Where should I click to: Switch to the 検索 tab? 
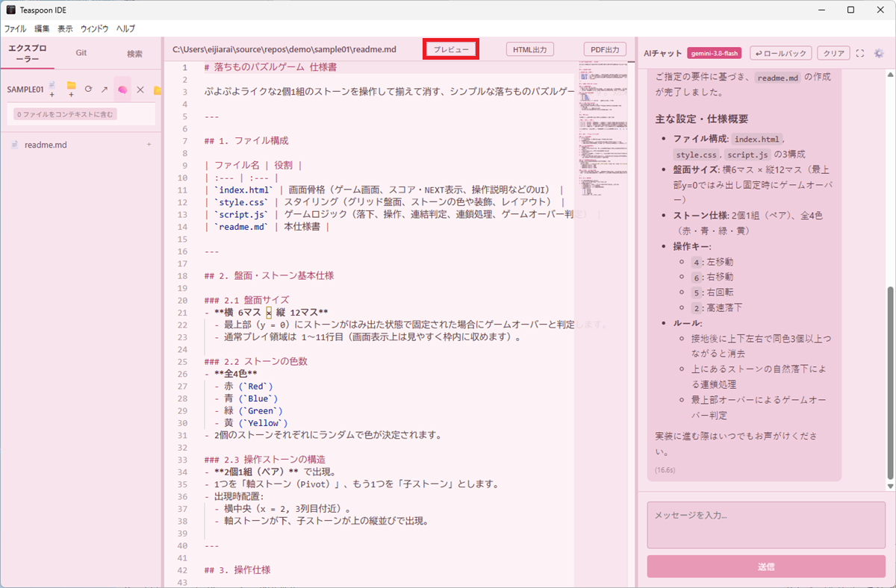(x=135, y=53)
